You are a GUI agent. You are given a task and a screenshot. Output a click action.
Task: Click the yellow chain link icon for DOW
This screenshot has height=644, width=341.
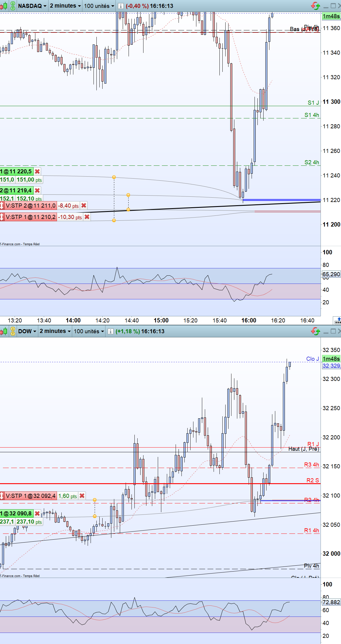pos(13,331)
